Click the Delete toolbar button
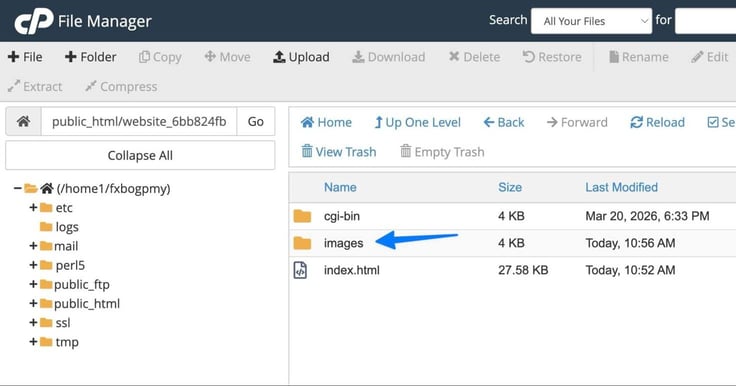This screenshot has height=386, width=736. pyautogui.click(x=474, y=57)
